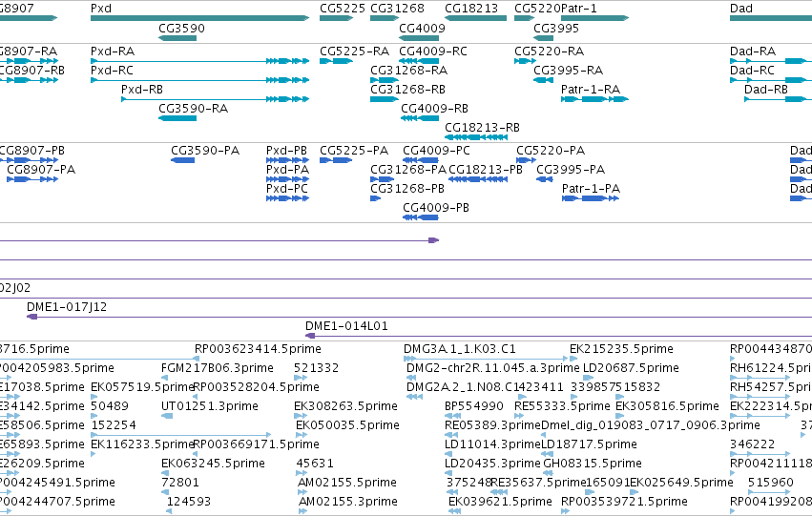
Task: Select the CG4009-RC transcript label
Action: pyautogui.click(x=433, y=52)
